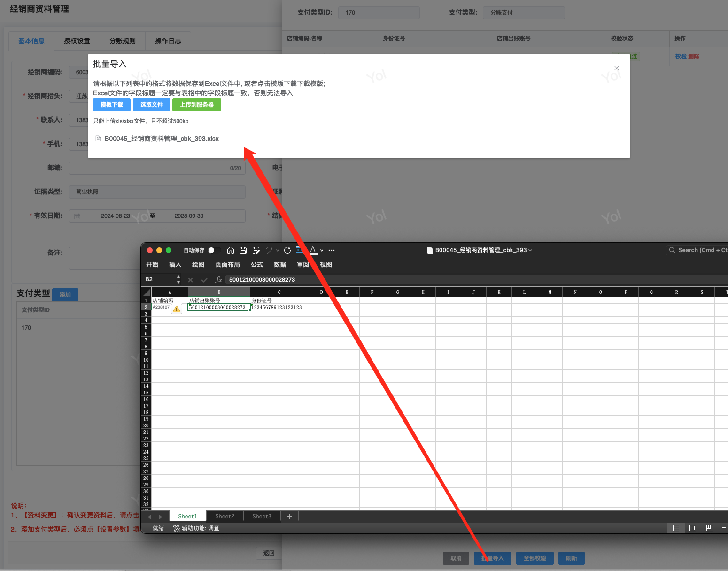The width and height of the screenshot is (728, 571).
Task: Click the 全部校验 button
Action: tap(535, 558)
